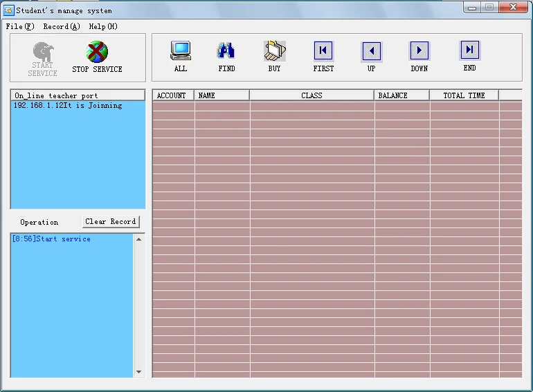This screenshot has width=533, height=392.
Task: Jump to END record icon
Action: click(x=469, y=50)
